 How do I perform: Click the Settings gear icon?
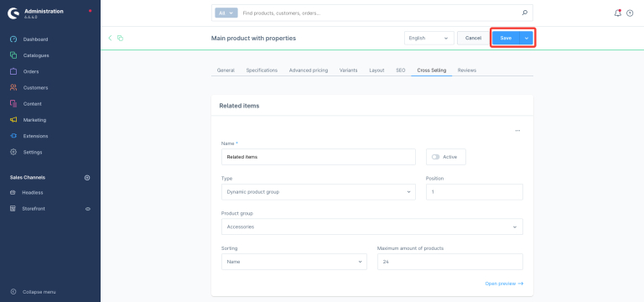[13, 152]
